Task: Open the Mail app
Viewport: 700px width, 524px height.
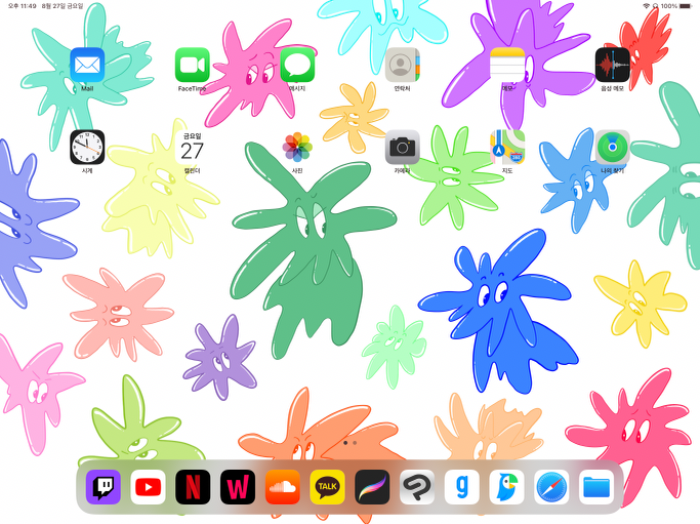Action: point(87,65)
